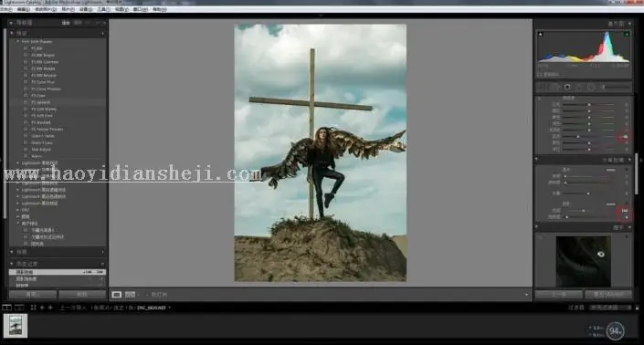
Task: Toggle highlight clipping indicator on histogram
Action: pos(628,35)
